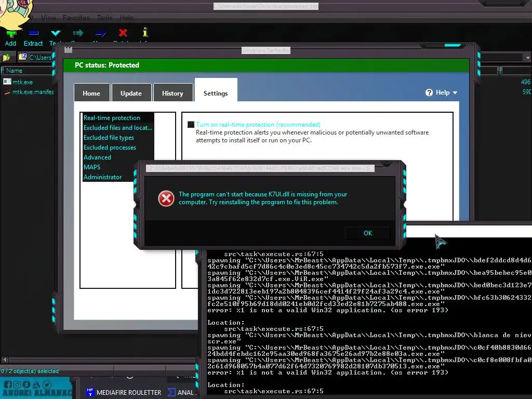Toggle the real-time protection checkbox
Image resolution: width=532 pixels, height=399 pixels.
(191, 125)
